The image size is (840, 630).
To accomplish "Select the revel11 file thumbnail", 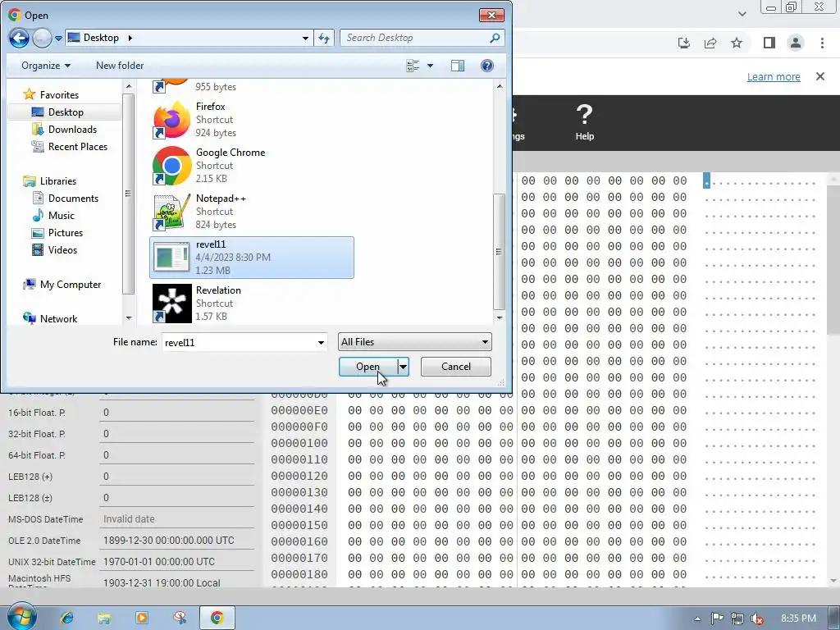I will (171, 257).
